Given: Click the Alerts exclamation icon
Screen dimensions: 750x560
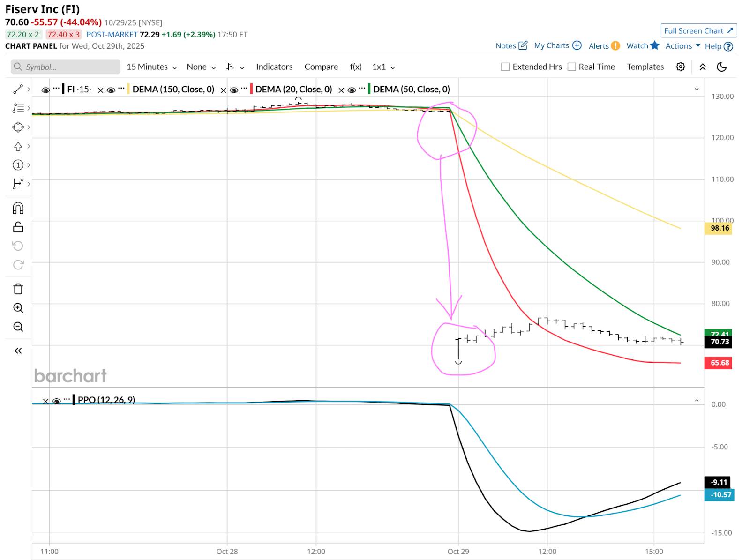Looking at the screenshot, I should click(x=615, y=46).
